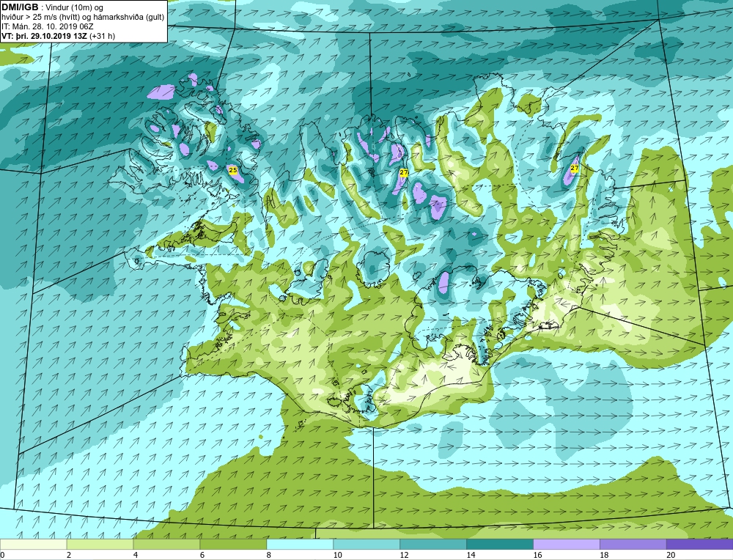Select the 18–20 m/s purple legend swatch
733x560 pixels.
[x=633, y=544]
